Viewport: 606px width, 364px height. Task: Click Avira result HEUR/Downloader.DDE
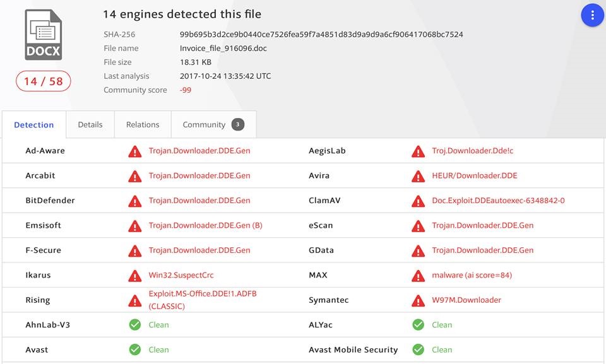475,175
